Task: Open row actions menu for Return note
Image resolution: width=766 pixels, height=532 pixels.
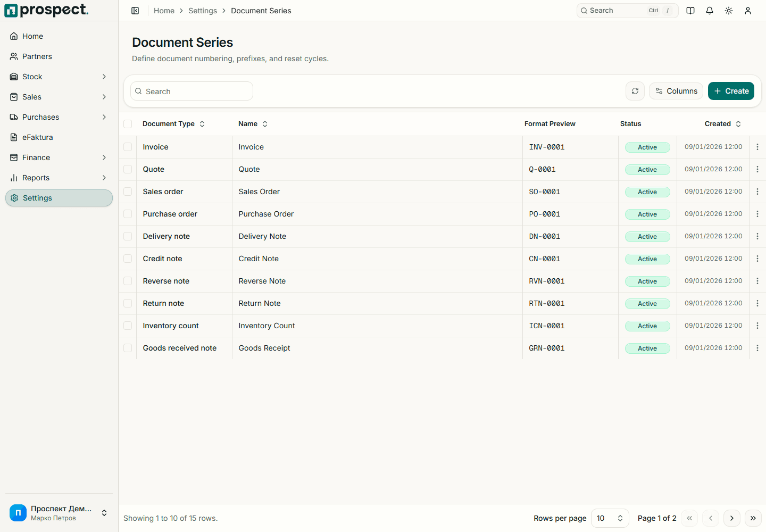Action: pos(757,303)
